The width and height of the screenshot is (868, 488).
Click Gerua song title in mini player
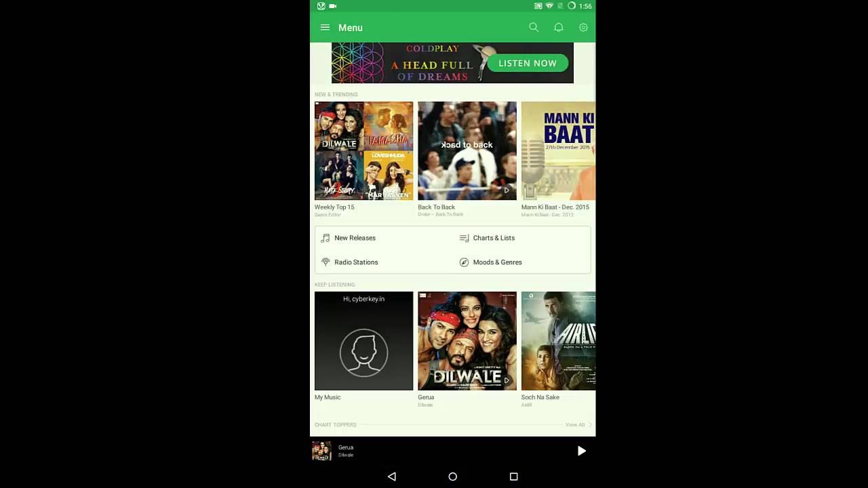346,447
